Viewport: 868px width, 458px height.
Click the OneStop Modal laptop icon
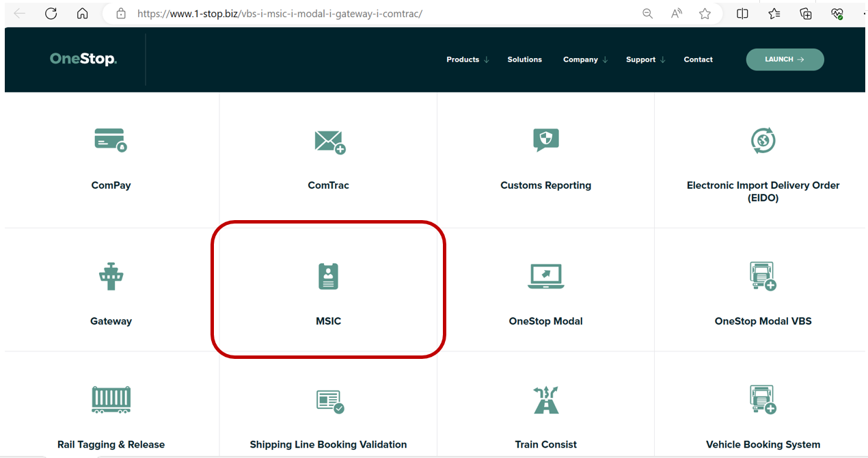pos(546,276)
